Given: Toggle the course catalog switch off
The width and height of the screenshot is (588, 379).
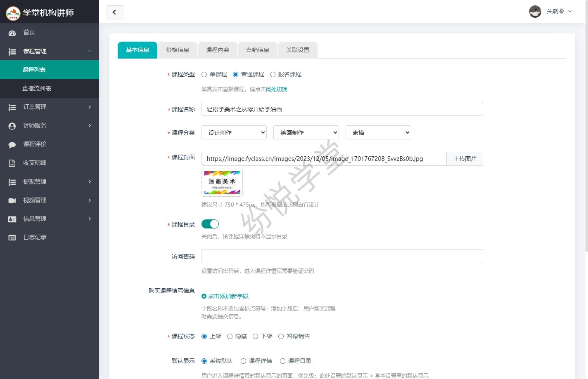Looking at the screenshot, I should tap(210, 224).
